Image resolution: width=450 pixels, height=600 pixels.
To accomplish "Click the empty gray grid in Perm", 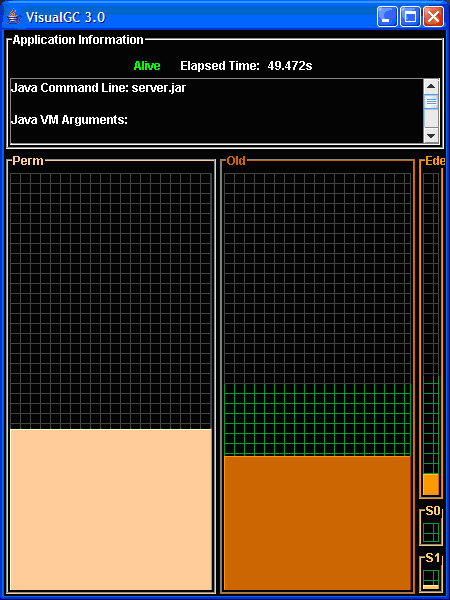I will point(111,301).
